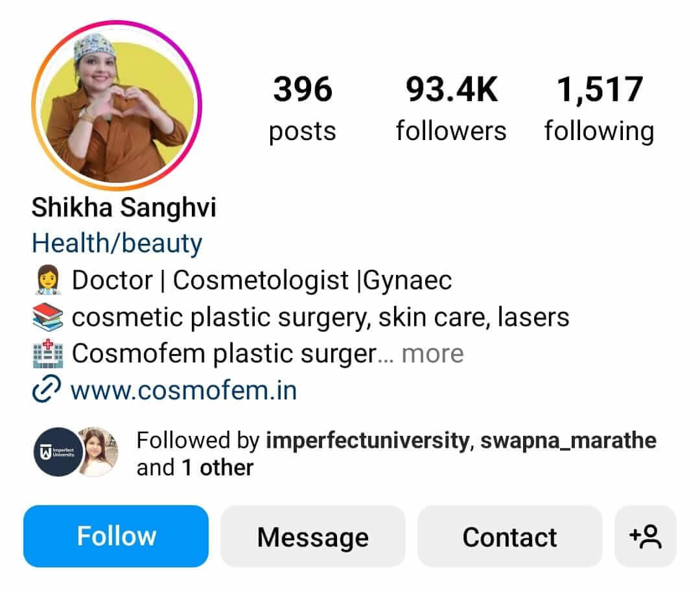
Task: Open the profile picture story ring
Action: (117, 106)
